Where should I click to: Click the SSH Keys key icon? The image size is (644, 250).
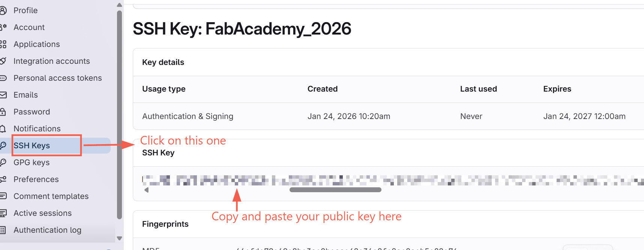pos(4,145)
